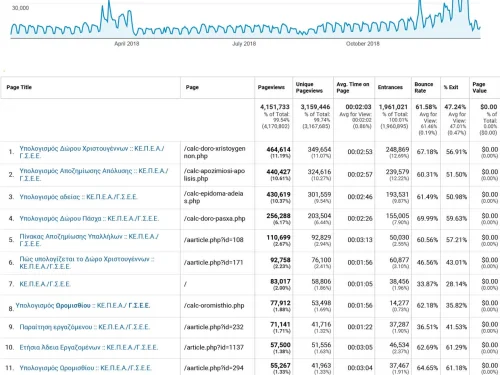The height and width of the screenshot is (375, 500).
Task: Click the total entrances value 1,961,021
Action: (x=393, y=107)
